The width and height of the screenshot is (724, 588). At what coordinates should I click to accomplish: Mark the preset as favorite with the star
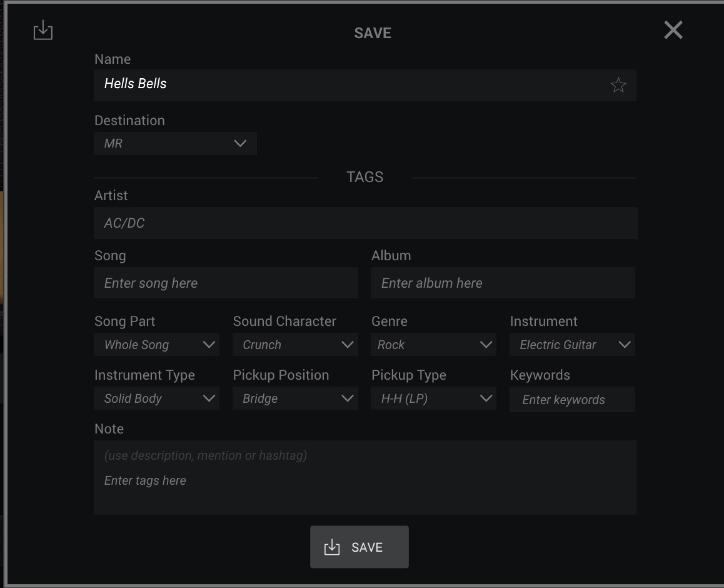coord(618,85)
